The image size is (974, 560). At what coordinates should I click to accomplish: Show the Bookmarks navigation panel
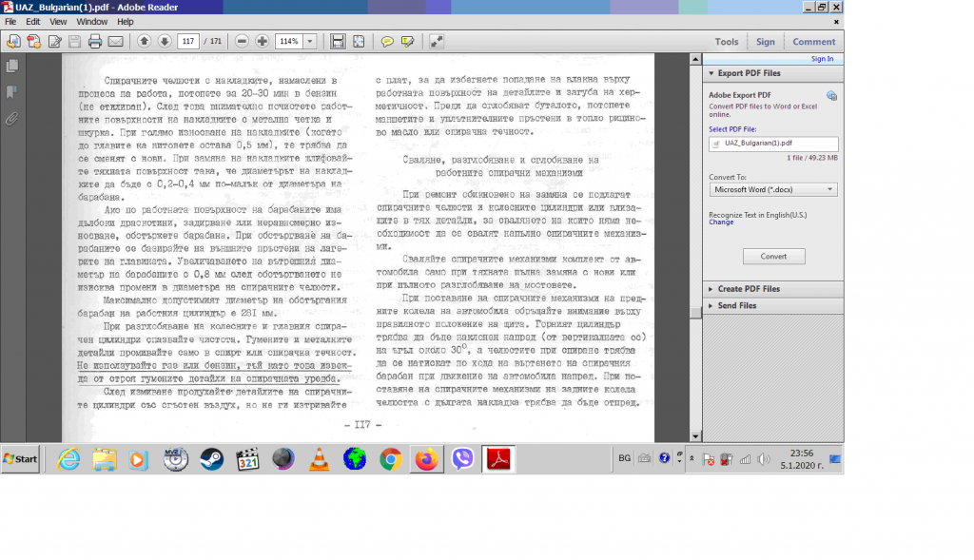pyautogui.click(x=12, y=92)
